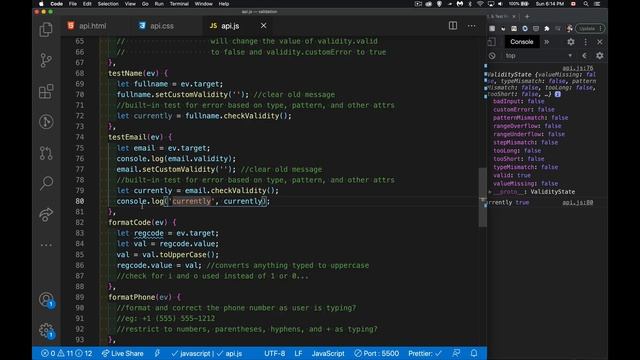Image resolution: width=640 pixels, height=360 pixels.
Task: Click 'currently' string on line 80
Action: click(191, 201)
